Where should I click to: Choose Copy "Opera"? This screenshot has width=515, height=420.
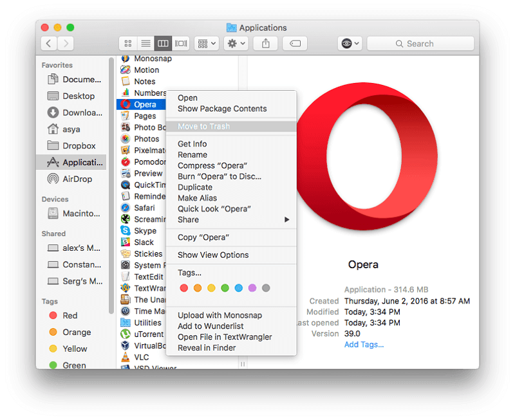point(231,237)
